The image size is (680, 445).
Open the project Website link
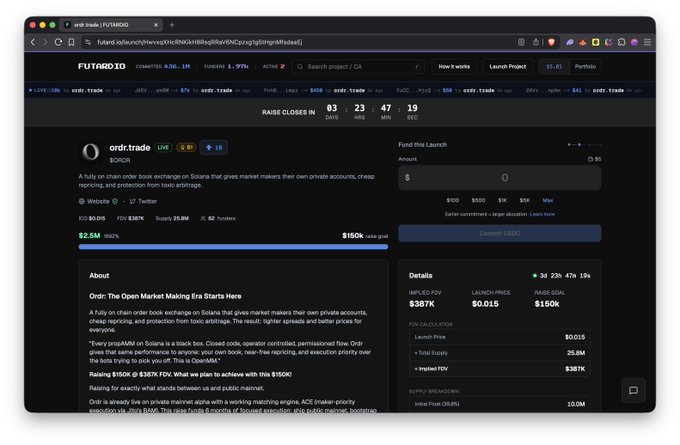98,201
